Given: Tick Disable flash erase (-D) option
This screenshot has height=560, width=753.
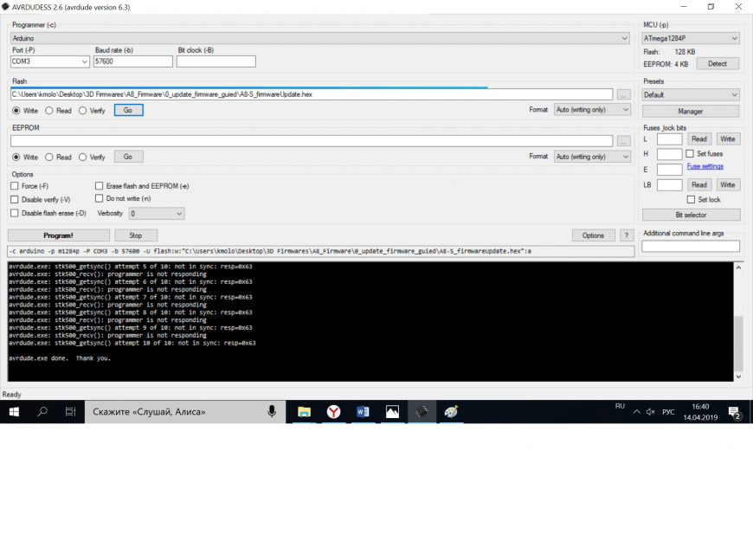Looking at the screenshot, I should (15, 213).
